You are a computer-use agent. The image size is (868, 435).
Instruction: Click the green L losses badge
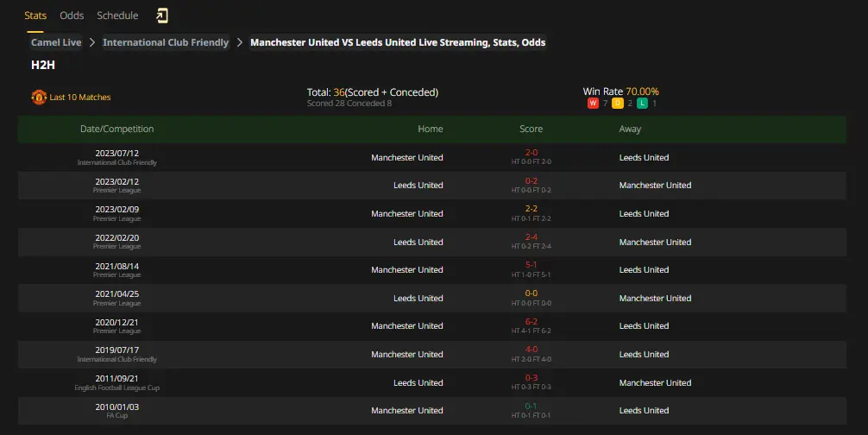coord(642,103)
